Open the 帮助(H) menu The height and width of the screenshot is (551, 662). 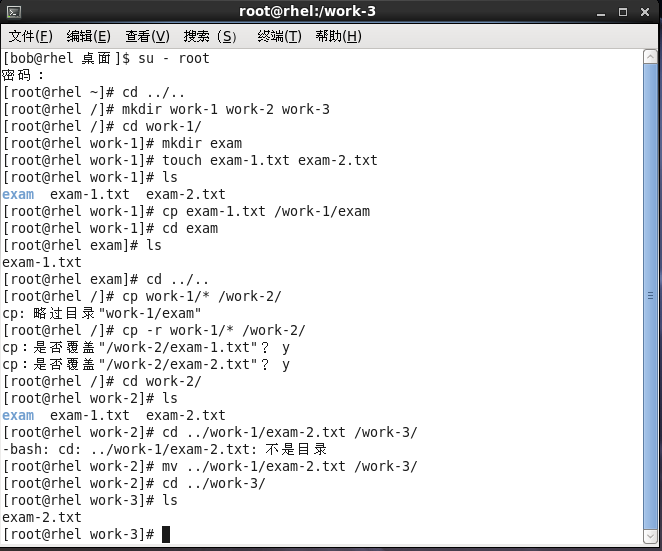point(338,36)
